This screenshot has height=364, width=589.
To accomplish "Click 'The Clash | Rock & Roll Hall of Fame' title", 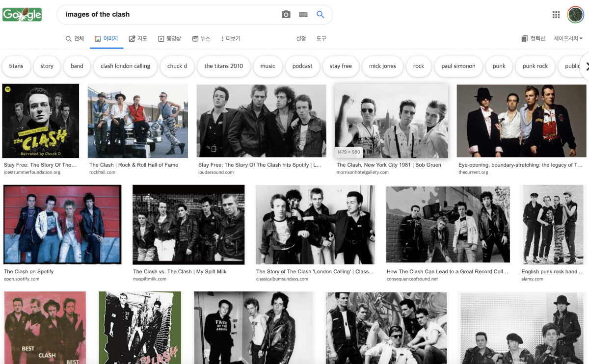I will coord(134,165).
